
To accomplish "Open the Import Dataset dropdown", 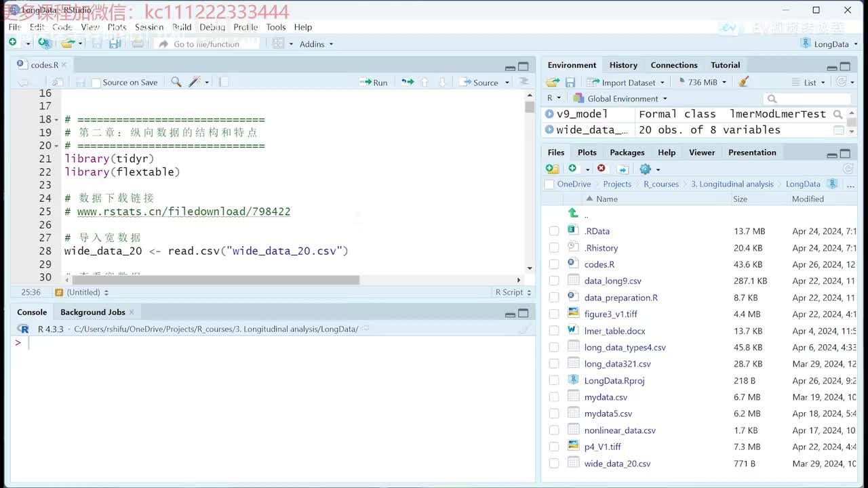I will click(x=628, y=82).
